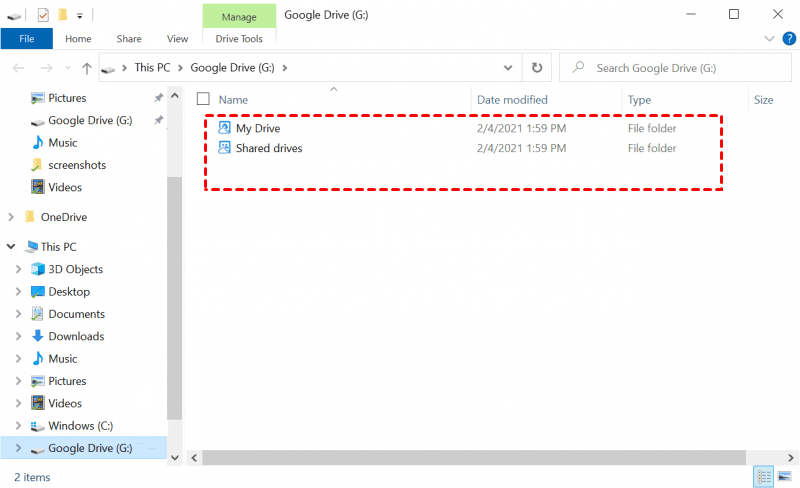
Task: Open pinned Google Drive (G:) in Quick access
Action: point(90,120)
